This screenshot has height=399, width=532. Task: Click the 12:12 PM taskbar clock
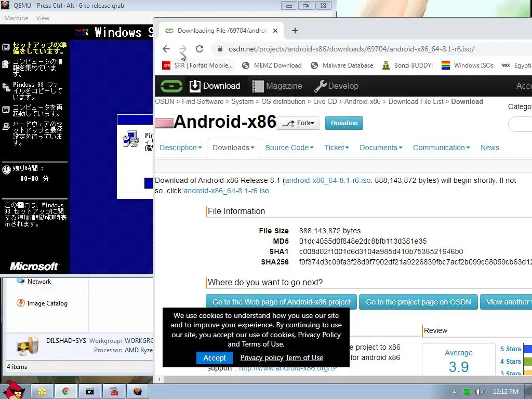(x=506, y=392)
